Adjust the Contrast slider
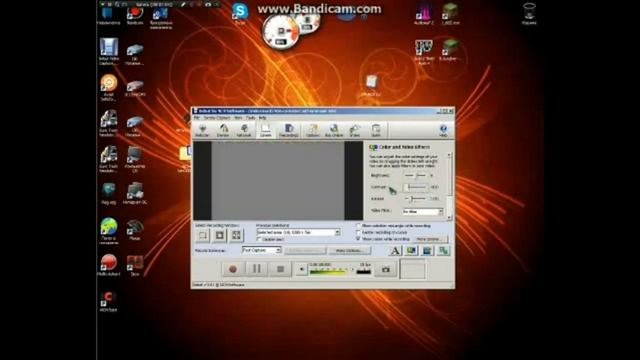The image size is (640, 360). [x=416, y=187]
